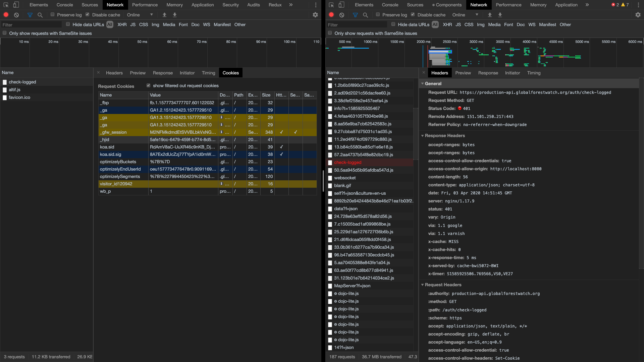Toggle device toolbar icon in right DevTools

pos(341,5)
